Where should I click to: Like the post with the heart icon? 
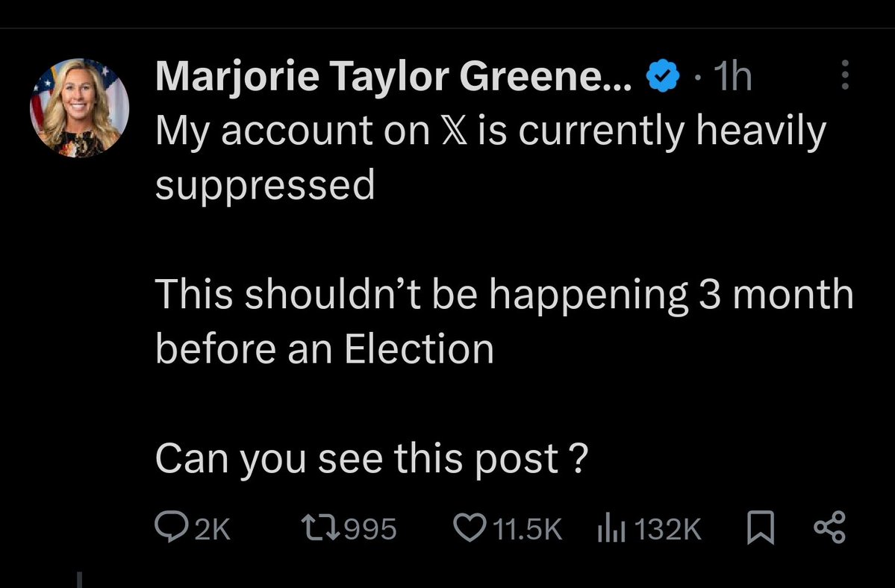[470, 528]
